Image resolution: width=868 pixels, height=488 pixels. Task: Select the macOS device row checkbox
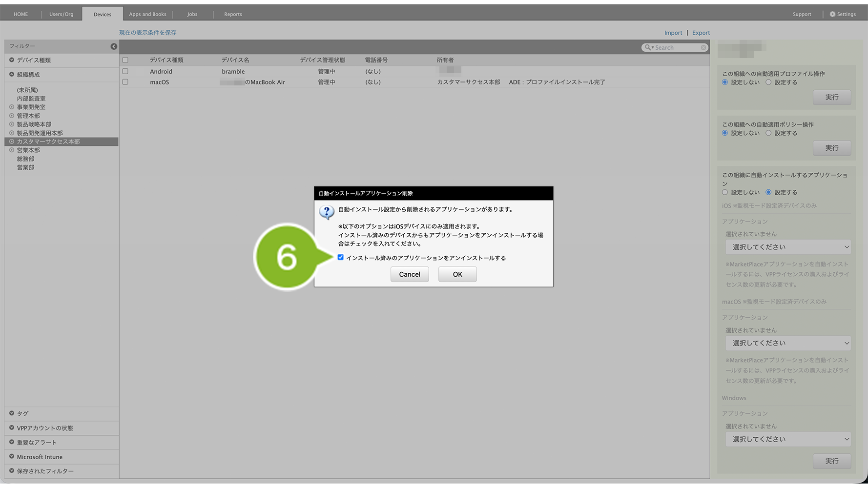[x=125, y=82]
